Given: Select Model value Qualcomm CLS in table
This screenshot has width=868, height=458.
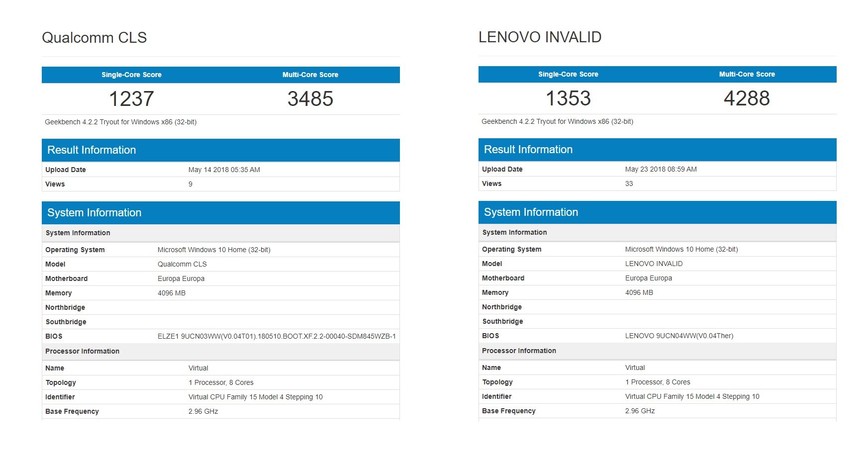Looking at the screenshot, I should pos(182,264).
